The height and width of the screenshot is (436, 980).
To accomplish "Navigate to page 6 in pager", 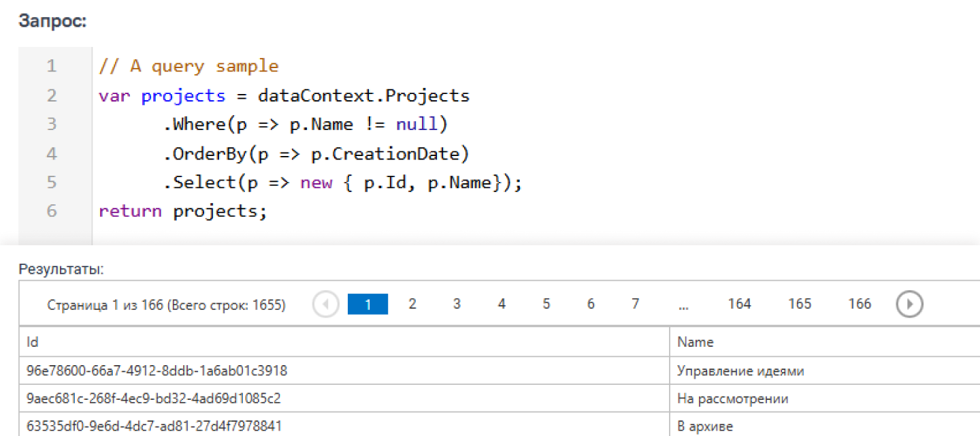I will [591, 304].
